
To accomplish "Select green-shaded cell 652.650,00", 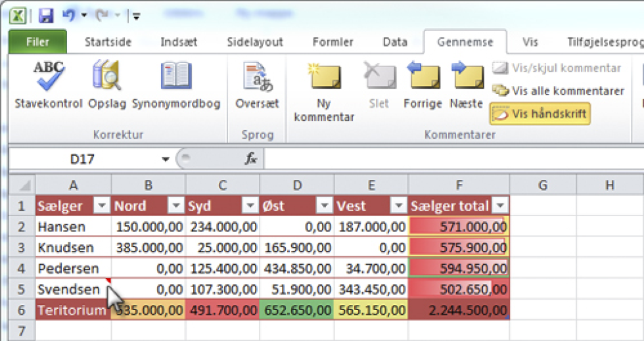I will pos(296,311).
